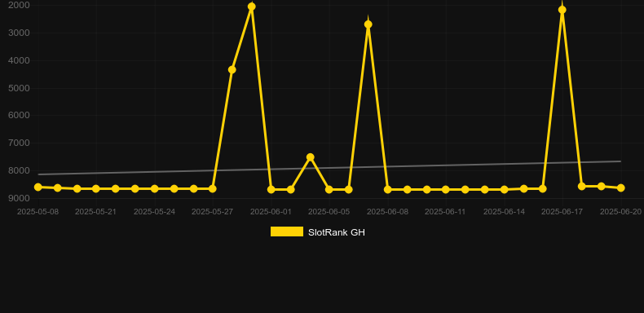Click the data point near rank 4300

coord(232,70)
